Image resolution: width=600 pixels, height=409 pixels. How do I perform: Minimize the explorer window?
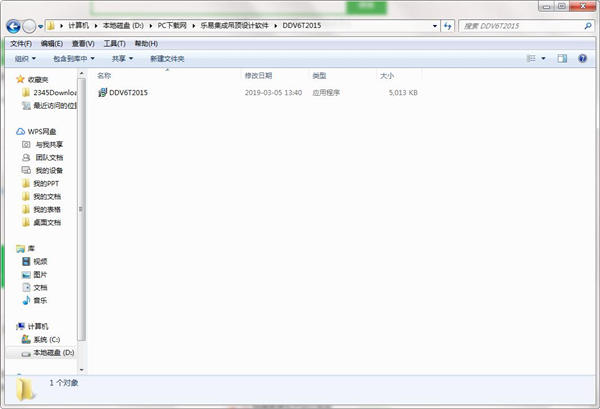[546, 6]
